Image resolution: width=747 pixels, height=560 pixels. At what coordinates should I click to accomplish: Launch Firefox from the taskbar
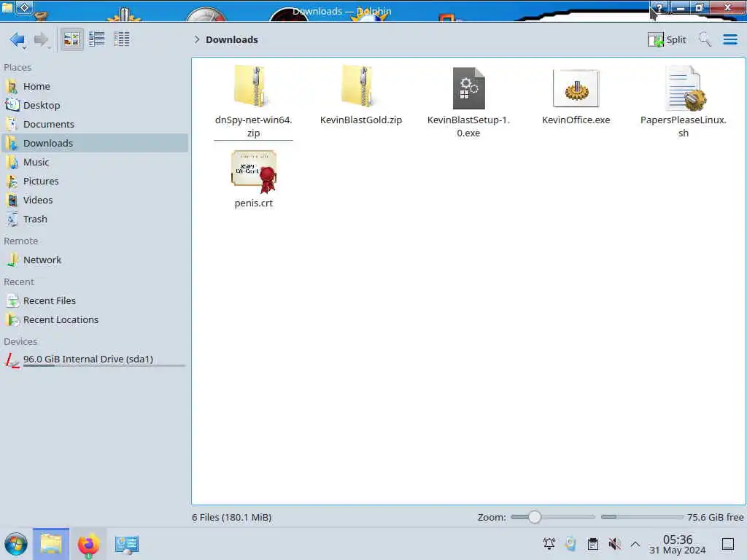pyautogui.click(x=88, y=544)
